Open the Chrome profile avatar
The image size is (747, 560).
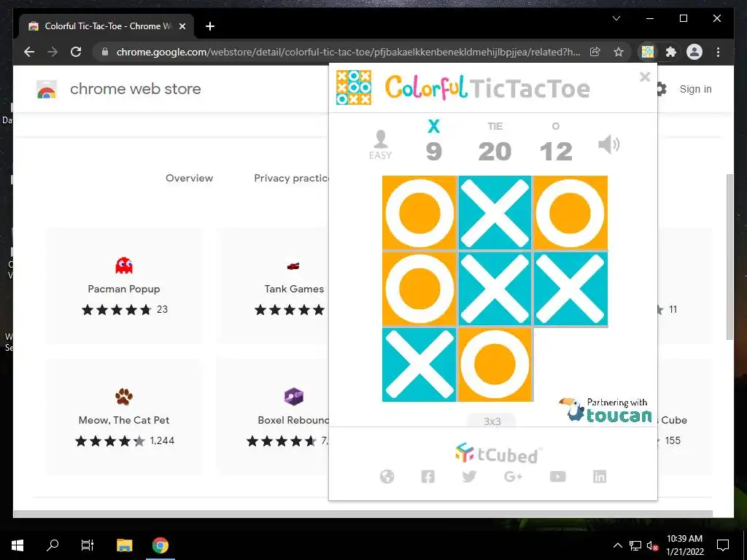click(694, 52)
